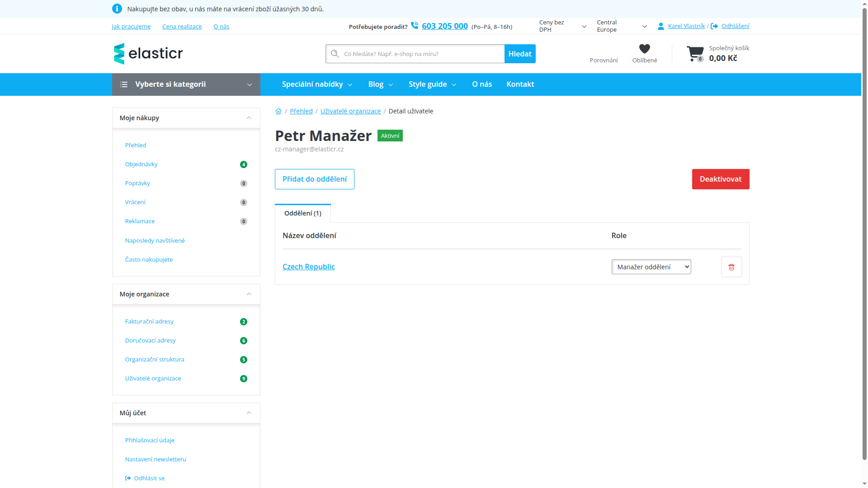The width and height of the screenshot is (868, 488).
Task: Open Porovnání comparison link
Action: (604, 61)
